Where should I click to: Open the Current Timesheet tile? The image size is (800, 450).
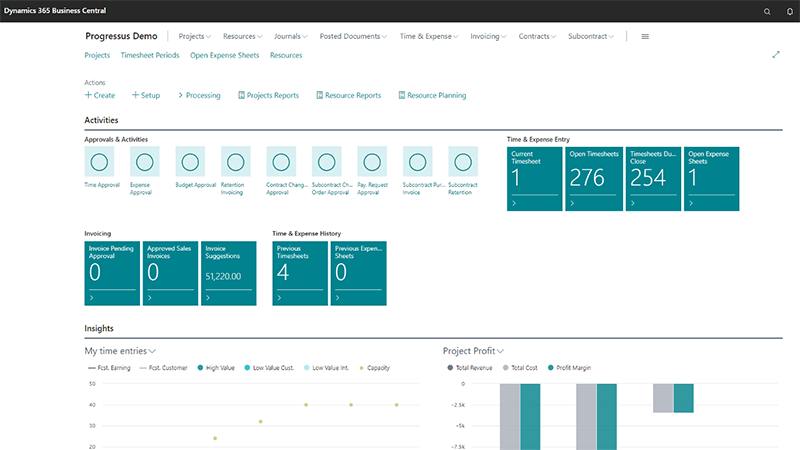click(x=534, y=179)
